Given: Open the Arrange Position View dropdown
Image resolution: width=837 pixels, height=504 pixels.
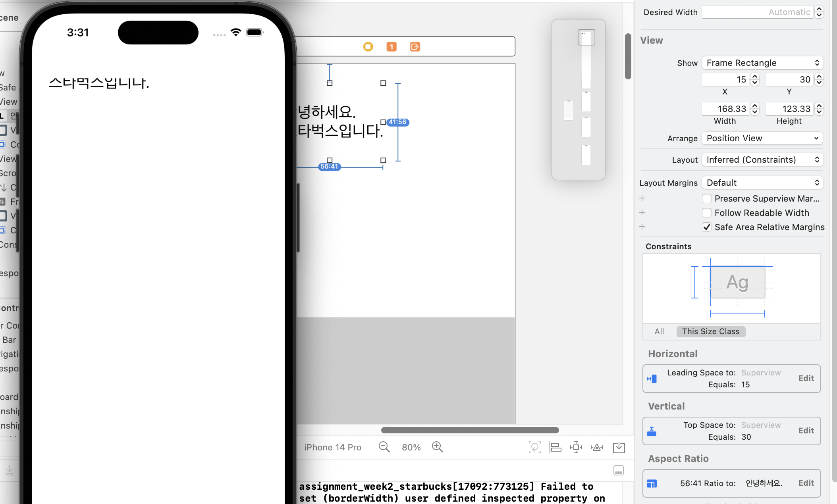Looking at the screenshot, I should 762,138.
